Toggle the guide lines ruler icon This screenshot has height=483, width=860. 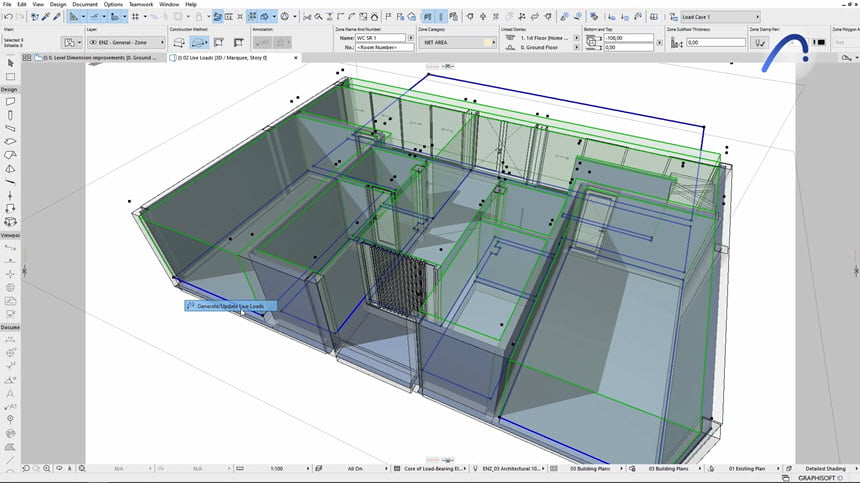[x=73, y=17]
